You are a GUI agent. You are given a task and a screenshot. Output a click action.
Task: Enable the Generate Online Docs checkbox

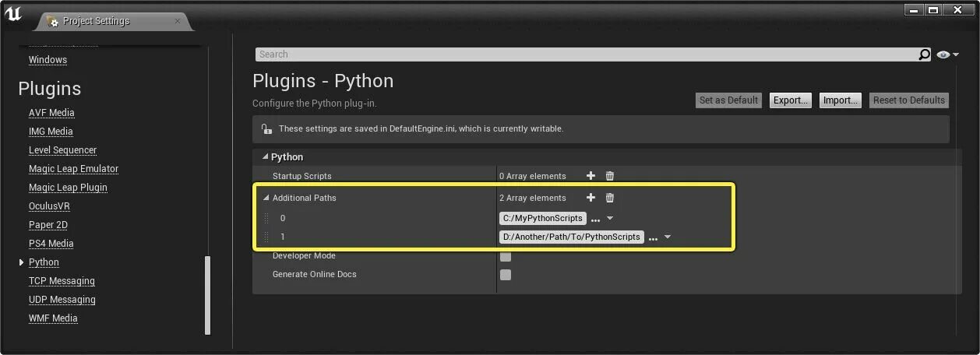[x=506, y=275]
